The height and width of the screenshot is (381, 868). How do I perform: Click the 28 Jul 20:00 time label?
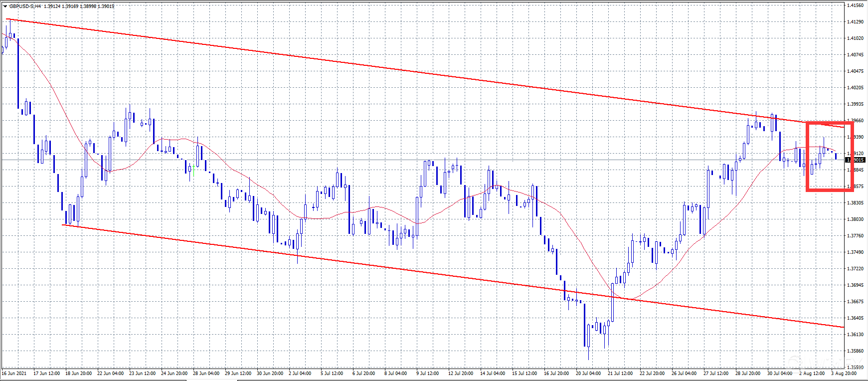[x=748, y=373]
